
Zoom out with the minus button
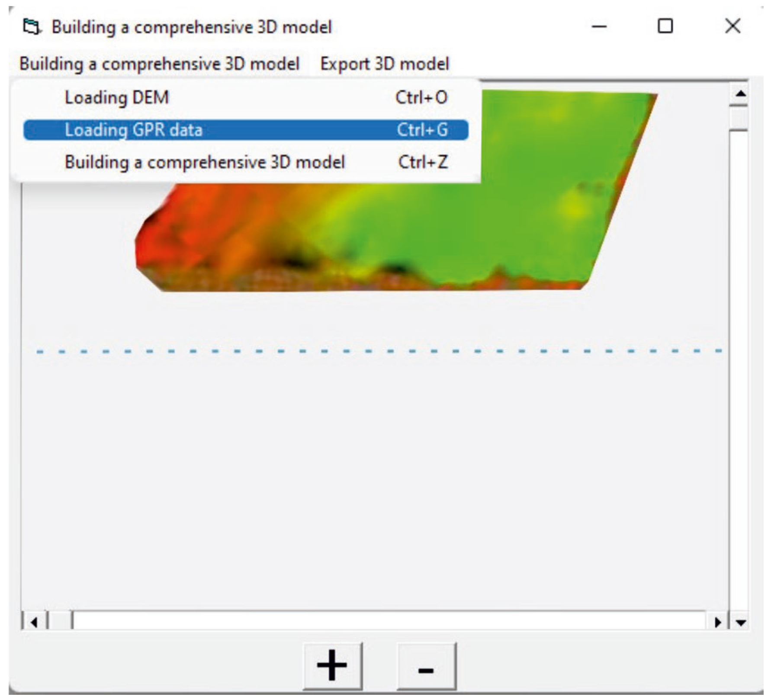[426, 666]
